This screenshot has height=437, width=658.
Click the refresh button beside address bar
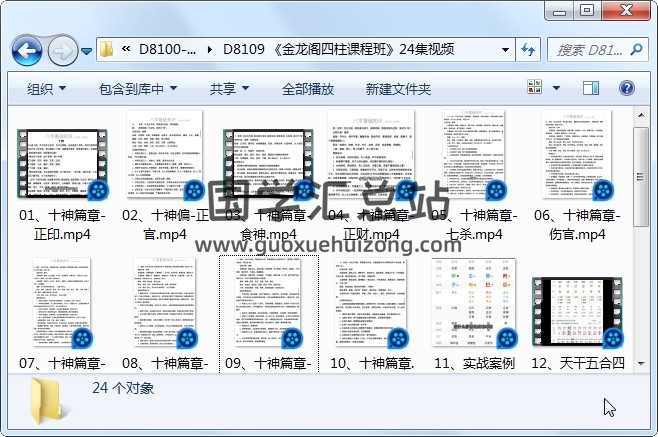tap(528, 49)
